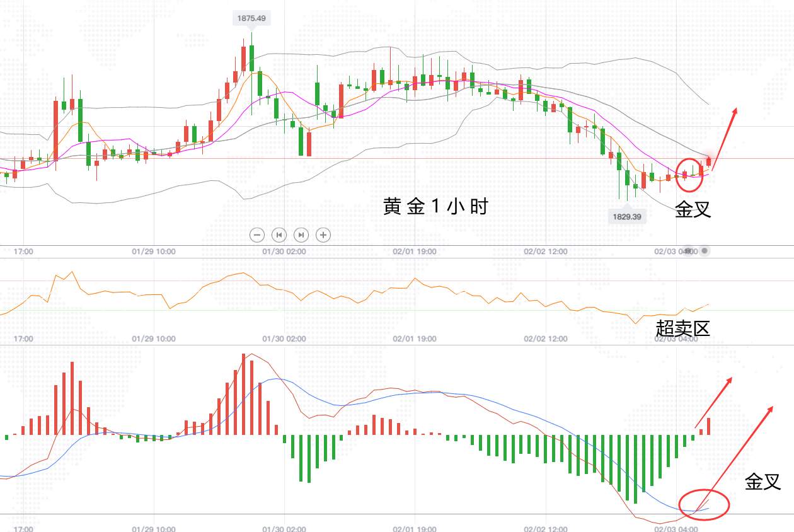Click 01/30 02:00 on the MACD panel axis
The height and width of the screenshot is (532, 794).
[x=284, y=528]
